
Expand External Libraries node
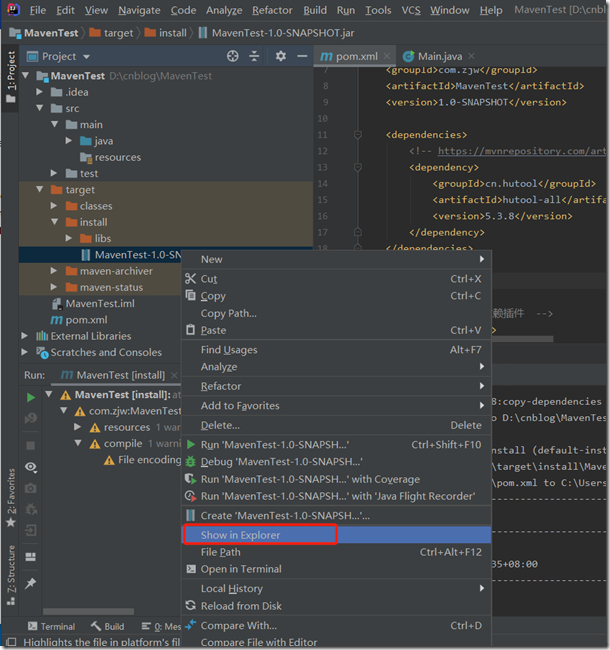point(25,335)
